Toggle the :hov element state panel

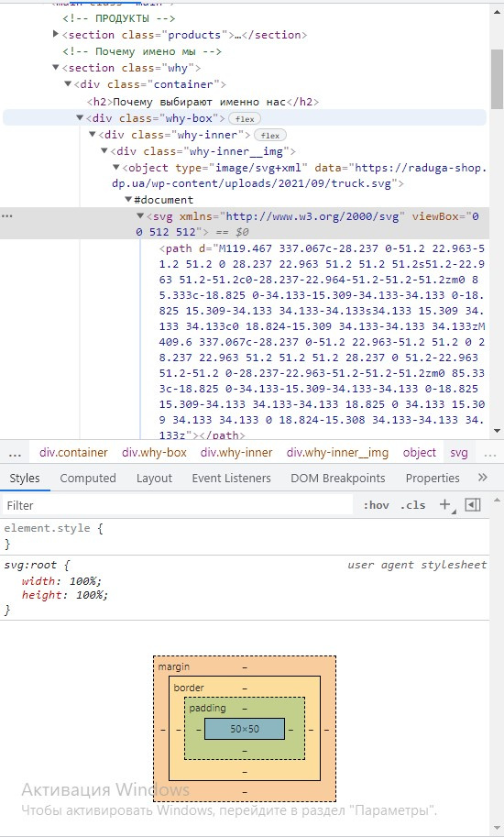pyautogui.click(x=376, y=505)
